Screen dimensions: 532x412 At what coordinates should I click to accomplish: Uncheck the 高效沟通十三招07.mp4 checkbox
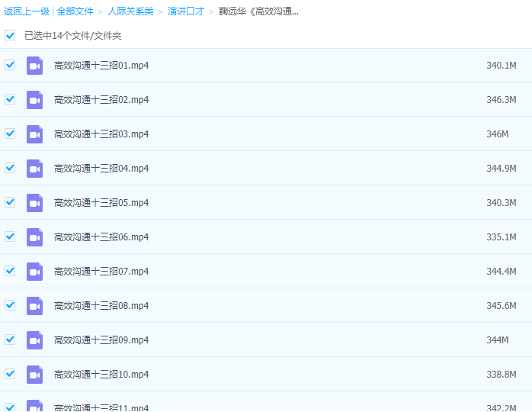[10, 271]
